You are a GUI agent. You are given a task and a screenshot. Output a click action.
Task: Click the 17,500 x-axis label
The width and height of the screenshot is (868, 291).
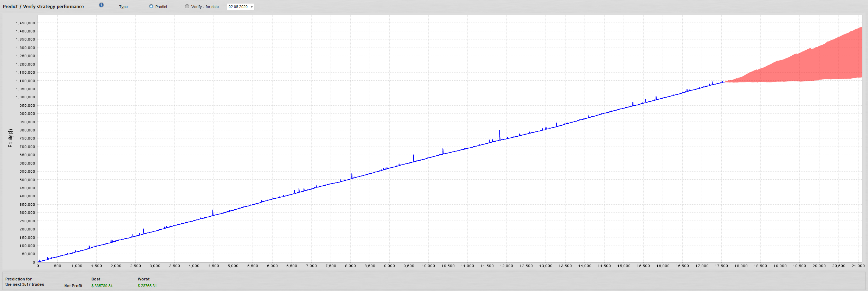721,266
